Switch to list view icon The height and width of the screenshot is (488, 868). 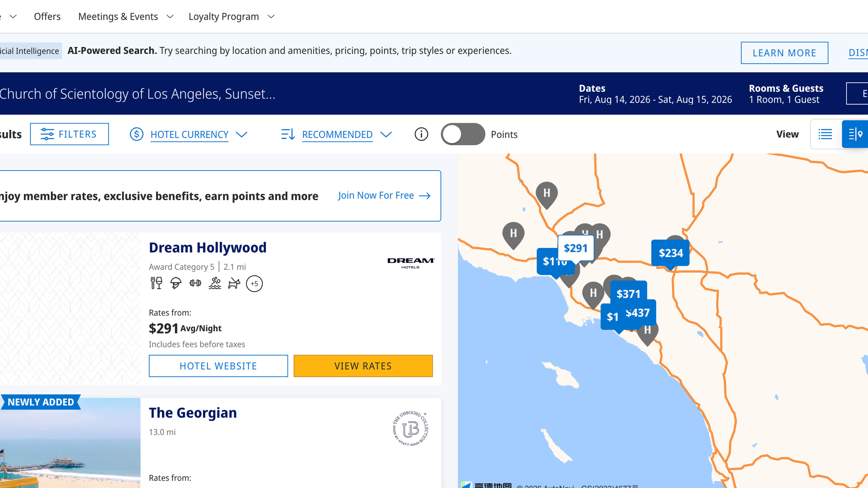tap(825, 134)
